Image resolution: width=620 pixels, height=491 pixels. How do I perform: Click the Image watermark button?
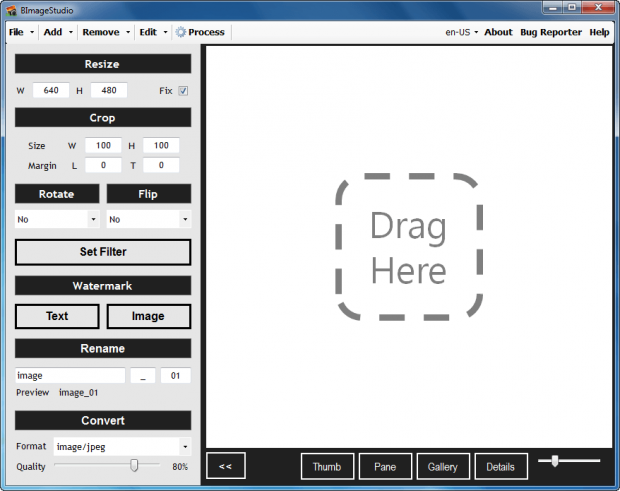pyautogui.click(x=148, y=316)
